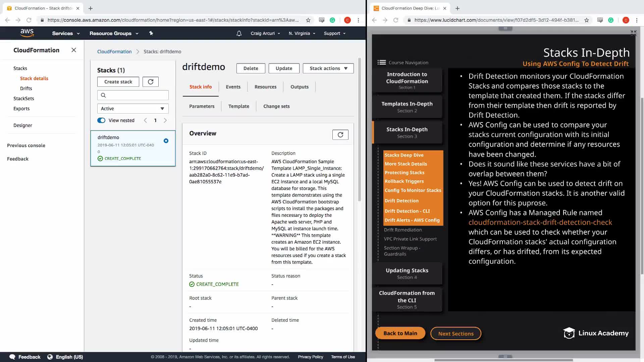Switch to the Events tab
Image resolution: width=644 pixels, height=362 pixels.
[x=233, y=87]
